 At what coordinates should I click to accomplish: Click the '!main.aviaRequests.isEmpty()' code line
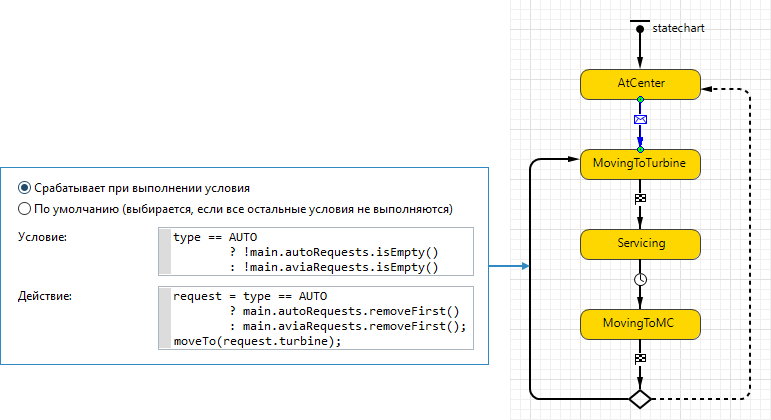click(x=341, y=267)
